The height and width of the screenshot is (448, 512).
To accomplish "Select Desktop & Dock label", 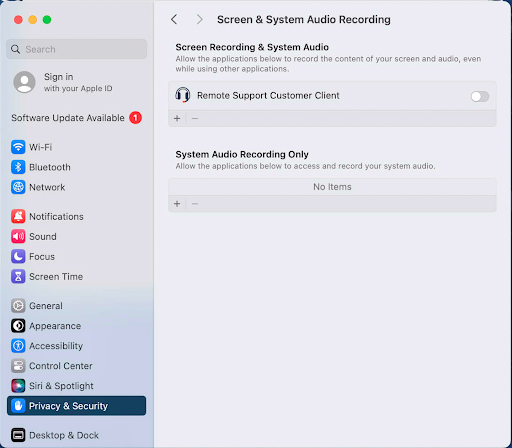I will [64, 435].
